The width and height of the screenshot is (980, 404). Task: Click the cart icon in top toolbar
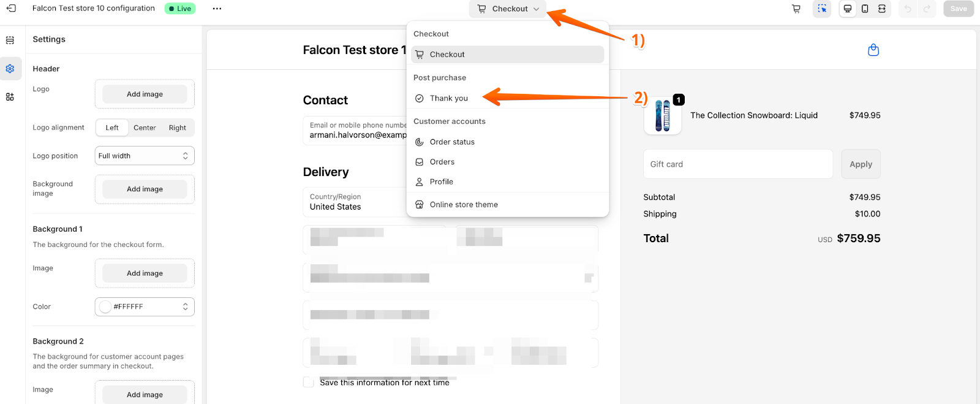pyautogui.click(x=796, y=9)
